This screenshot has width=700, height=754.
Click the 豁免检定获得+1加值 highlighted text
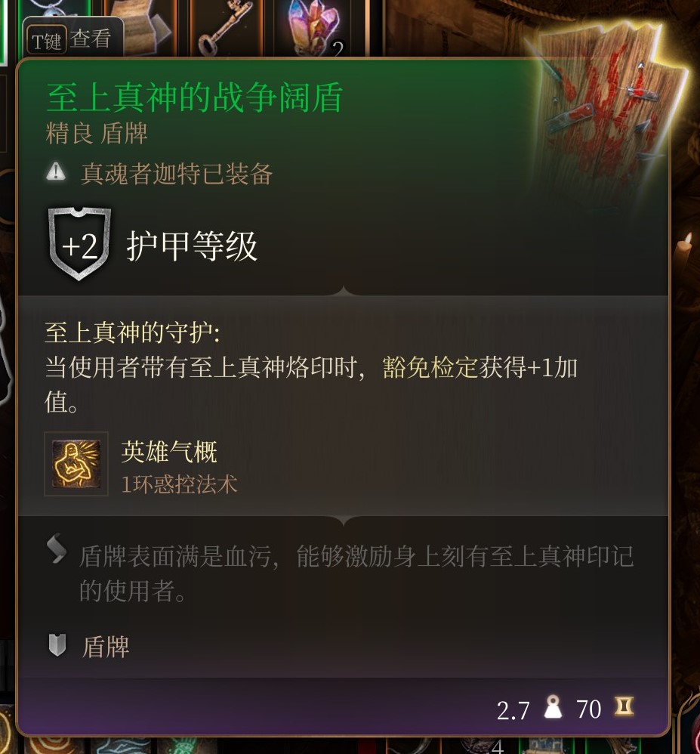pyautogui.click(x=480, y=368)
